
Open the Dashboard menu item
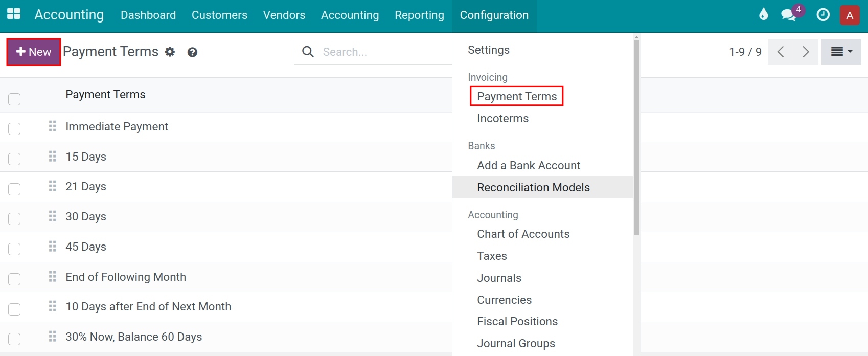click(148, 15)
